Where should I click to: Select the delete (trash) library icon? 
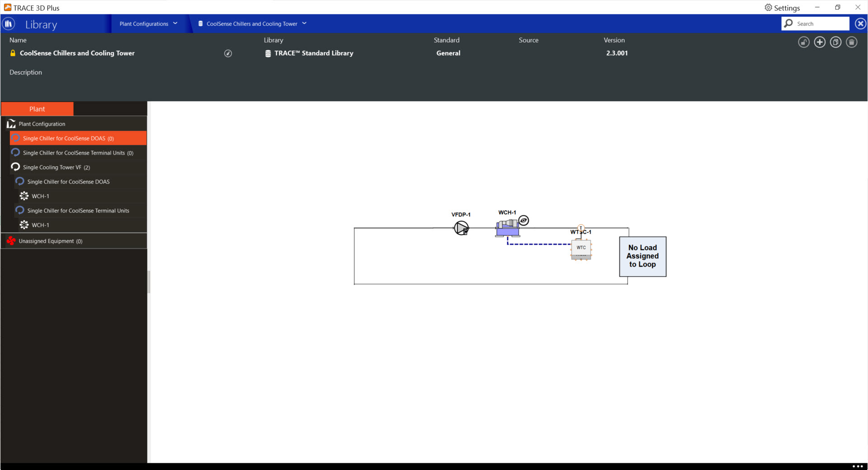point(852,42)
